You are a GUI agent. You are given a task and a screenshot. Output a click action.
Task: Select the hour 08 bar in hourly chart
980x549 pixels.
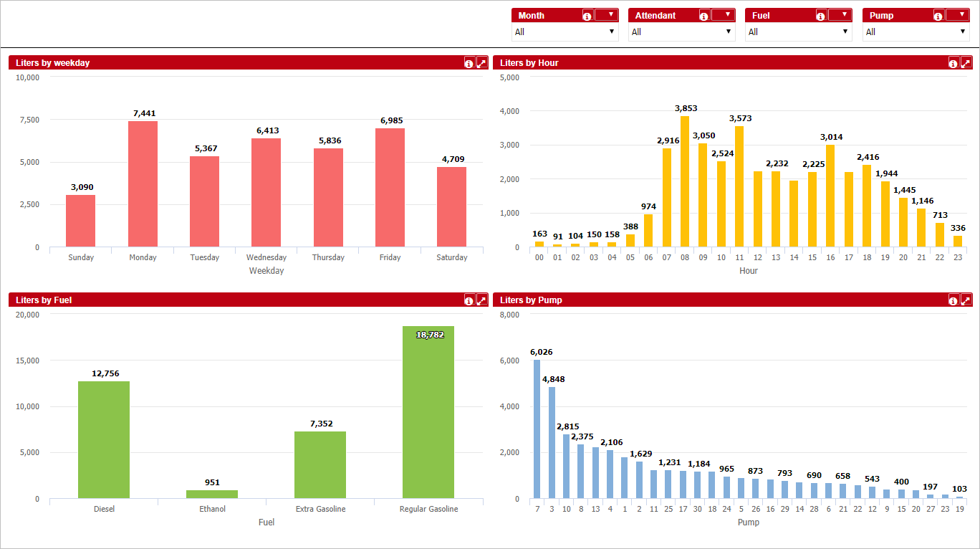pyautogui.click(x=684, y=182)
